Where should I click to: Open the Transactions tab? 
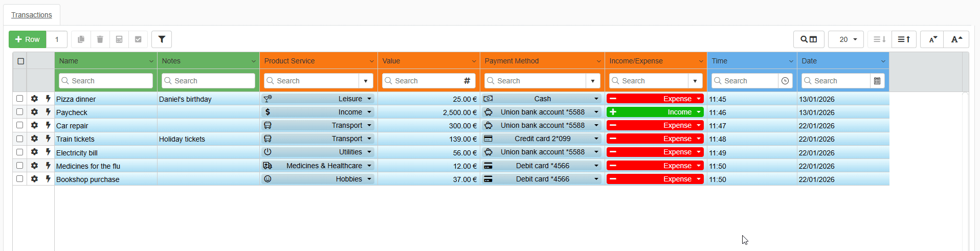[x=32, y=15]
